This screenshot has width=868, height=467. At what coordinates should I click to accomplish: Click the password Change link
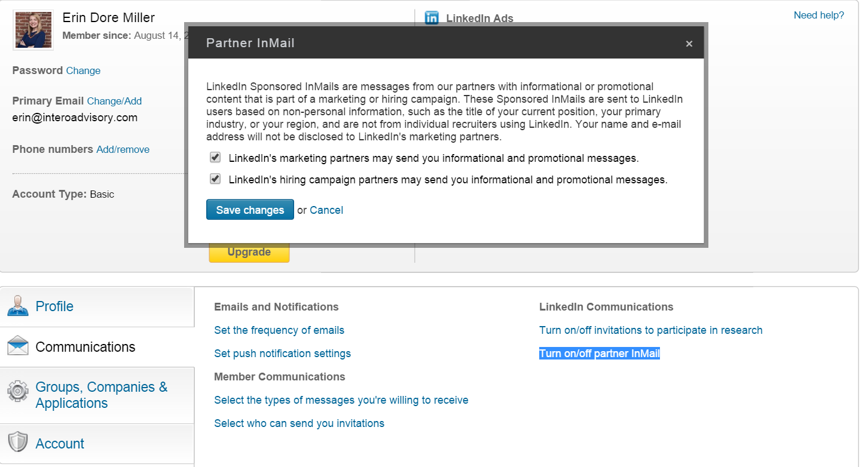pyautogui.click(x=83, y=70)
